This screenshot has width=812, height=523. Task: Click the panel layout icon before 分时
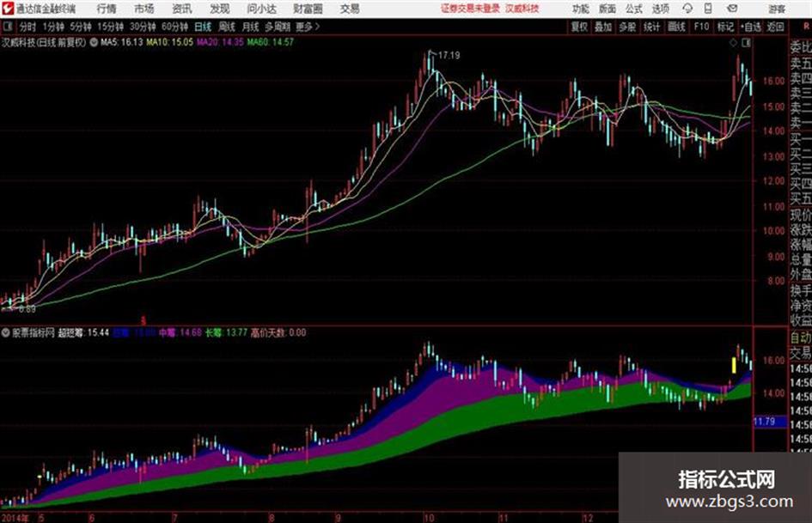pyautogui.click(x=7, y=27)
